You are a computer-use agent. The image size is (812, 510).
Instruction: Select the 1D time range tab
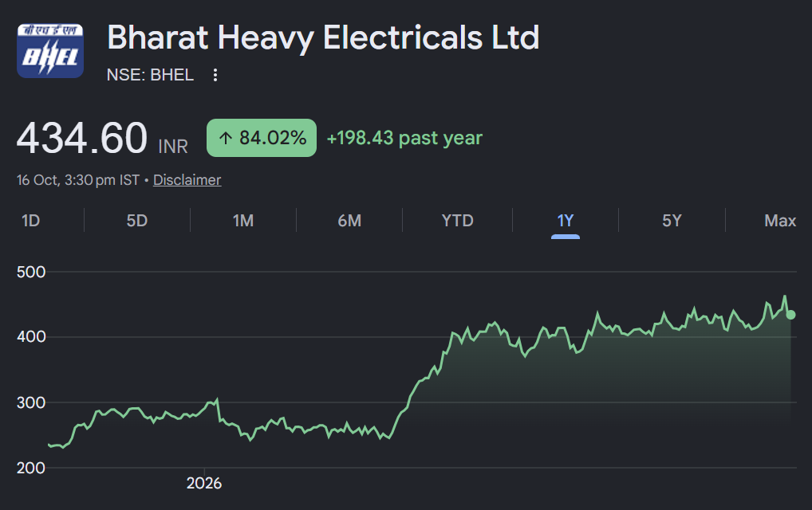click(x=31, y=221)
